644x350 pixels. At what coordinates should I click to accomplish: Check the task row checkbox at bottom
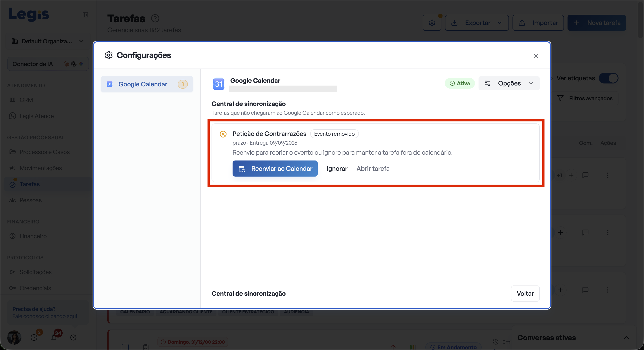(125, 346)
